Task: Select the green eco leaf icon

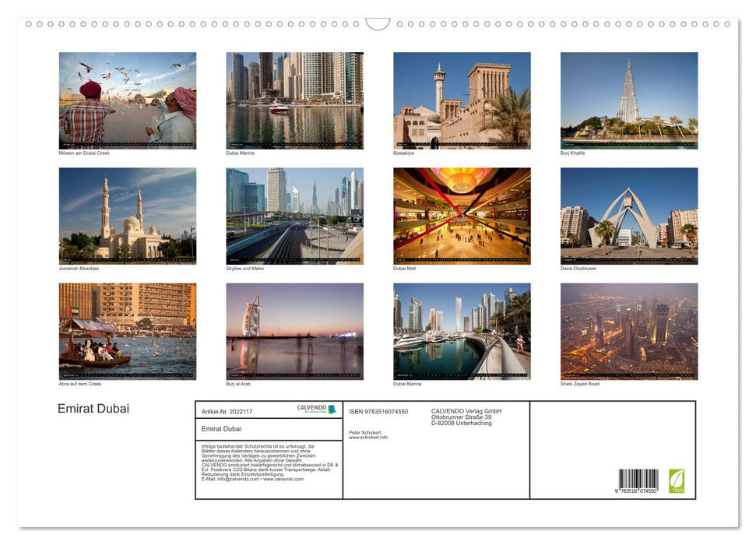Action: 676,478
